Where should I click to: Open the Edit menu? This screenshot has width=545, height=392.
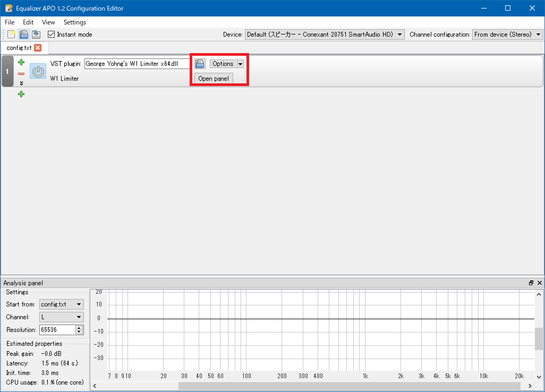pyautogui.click(x=28, y=22)
